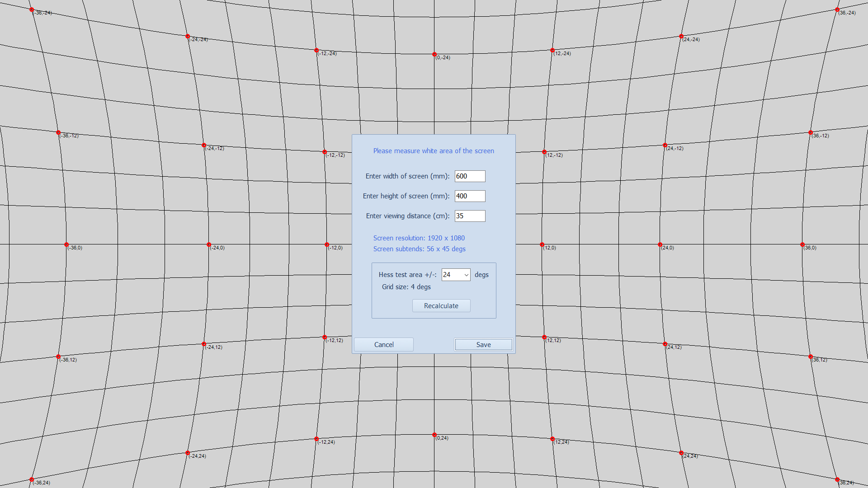Select the viewing distance input field

pyautogui.click(x=470, y=216)
